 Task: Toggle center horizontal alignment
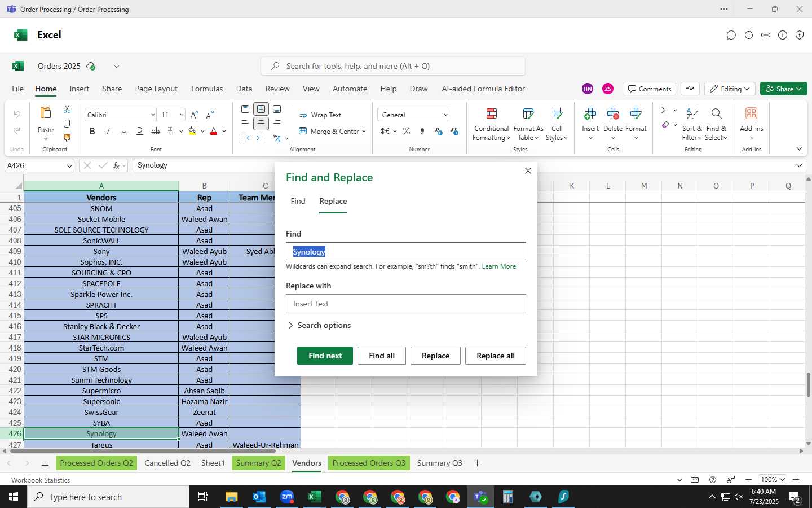click(261, 123)
